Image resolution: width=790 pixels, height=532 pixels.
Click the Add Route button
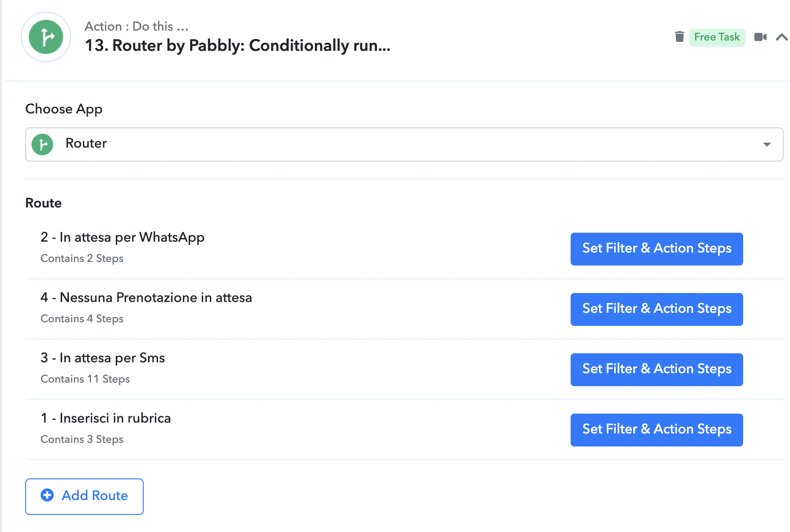point(84,496)
